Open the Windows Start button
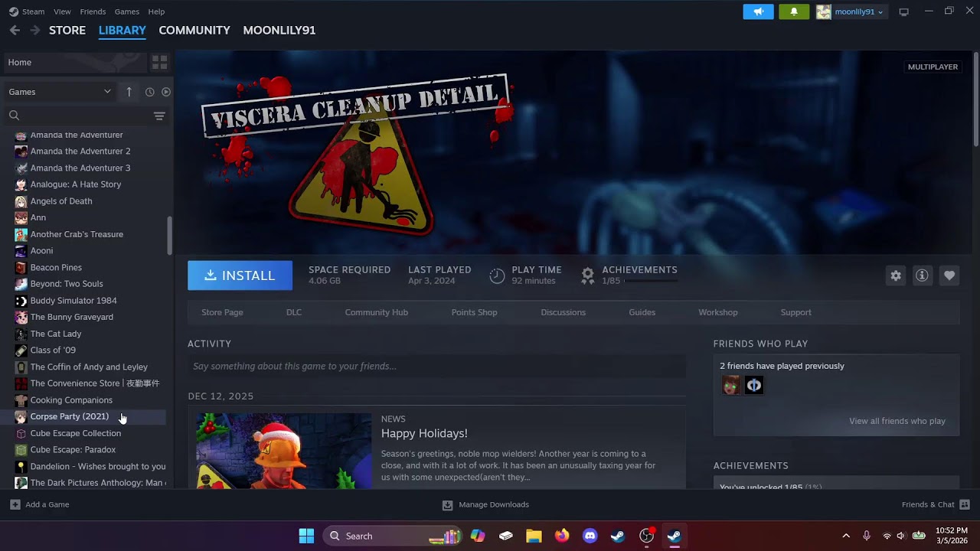 306,536
